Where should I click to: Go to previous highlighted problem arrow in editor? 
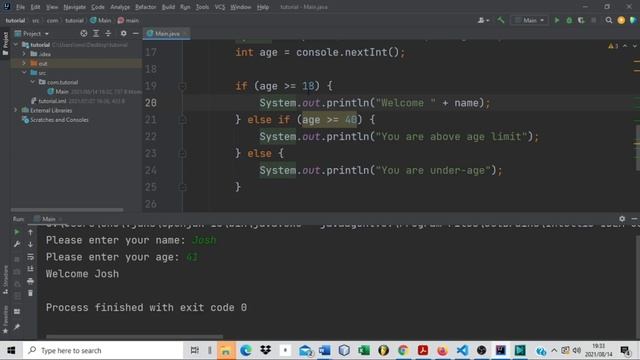[625, 46]
